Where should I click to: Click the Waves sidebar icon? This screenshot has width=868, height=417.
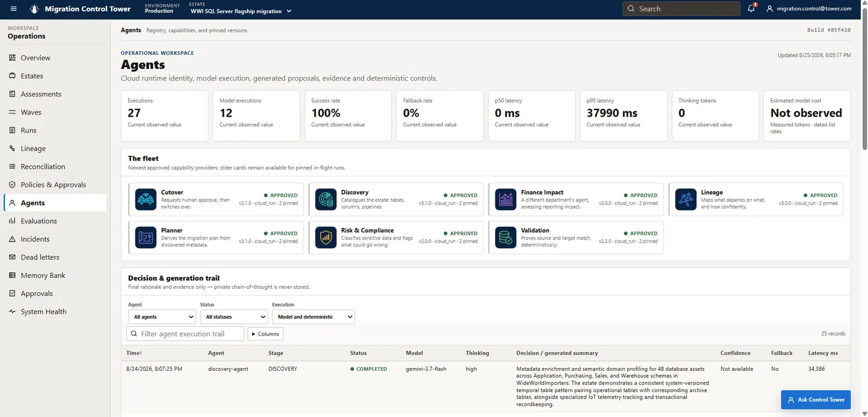point(12,112)
